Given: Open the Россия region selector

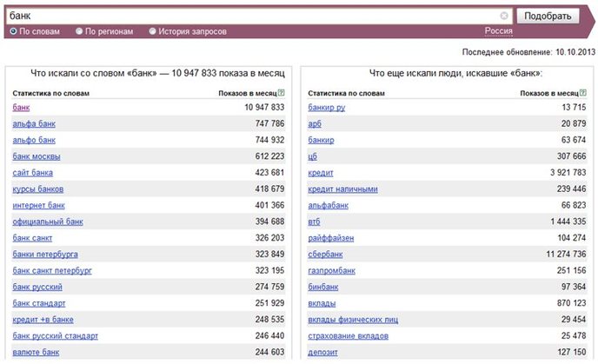Looking at the screenshot, I should pyautogui.click(x=498, y=31).
